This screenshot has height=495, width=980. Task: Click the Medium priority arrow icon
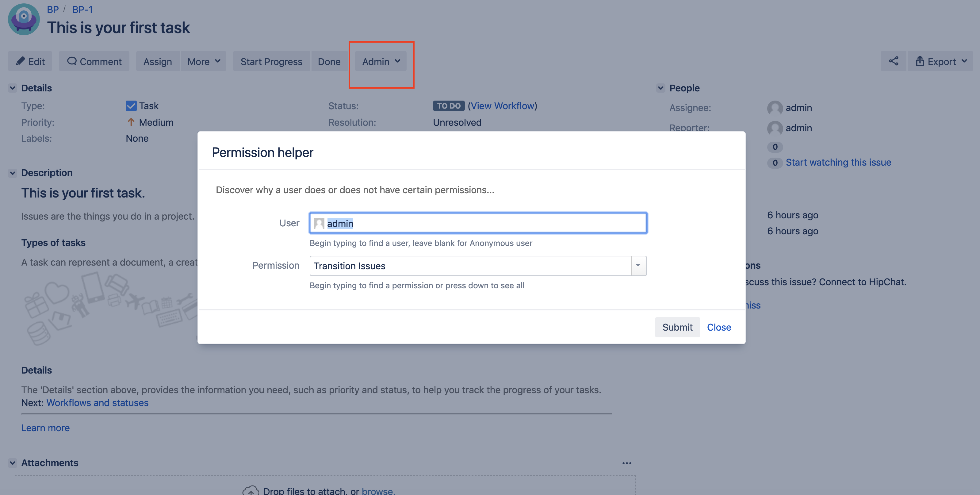(x=131, y=122)
